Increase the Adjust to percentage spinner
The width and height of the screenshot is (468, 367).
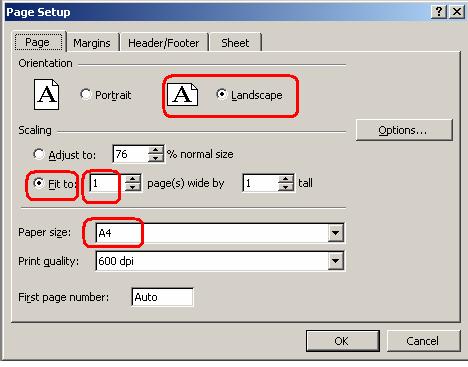(155, 150)
